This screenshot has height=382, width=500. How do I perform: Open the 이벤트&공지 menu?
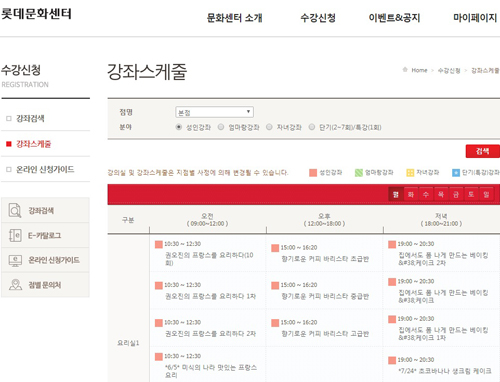394,18
